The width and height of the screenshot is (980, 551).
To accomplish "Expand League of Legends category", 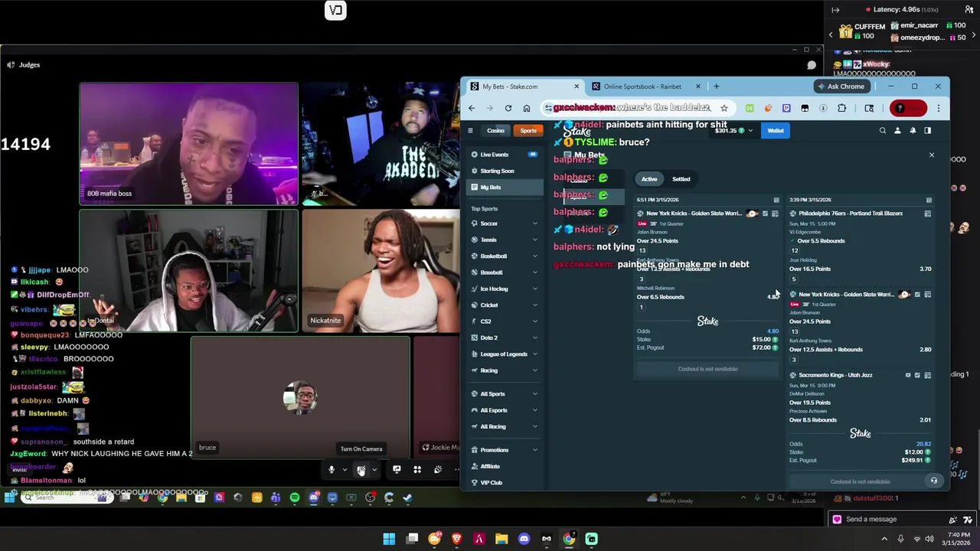I will point(535,354).
